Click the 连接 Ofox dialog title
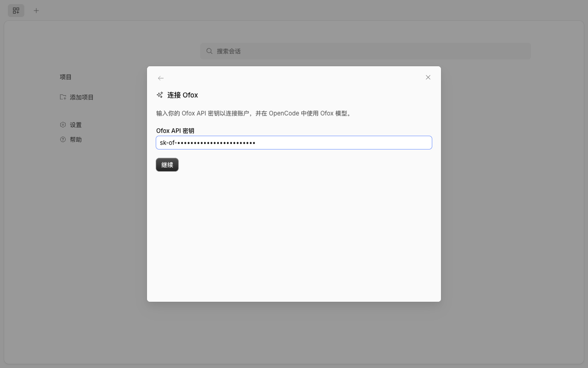This screenshot has height=368, width=588. [182, 95]
